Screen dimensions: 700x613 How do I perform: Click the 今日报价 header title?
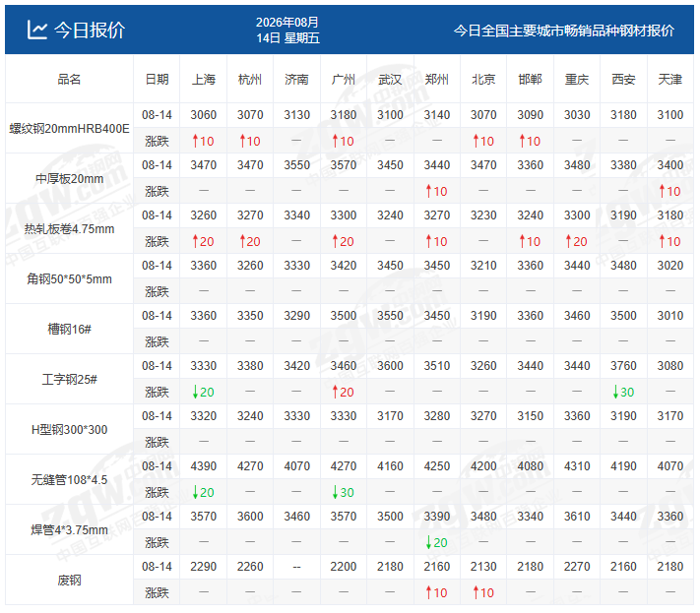(x=90, y=31)
